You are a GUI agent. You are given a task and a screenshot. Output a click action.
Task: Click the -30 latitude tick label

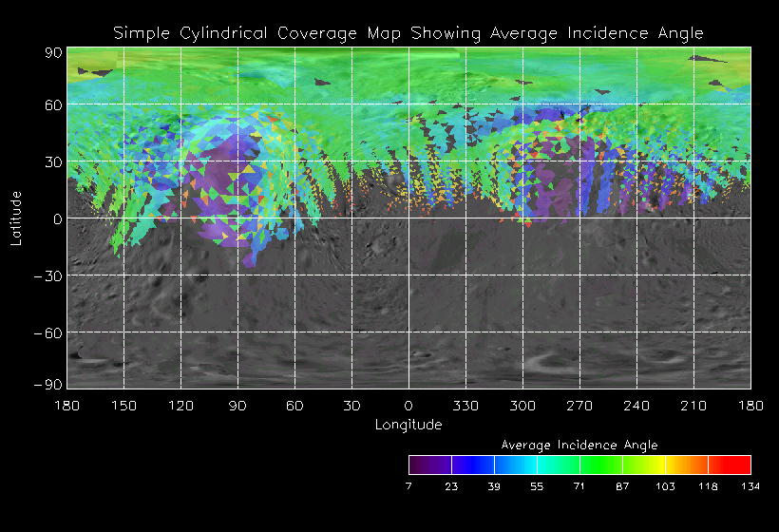click(x=49, y=275)
